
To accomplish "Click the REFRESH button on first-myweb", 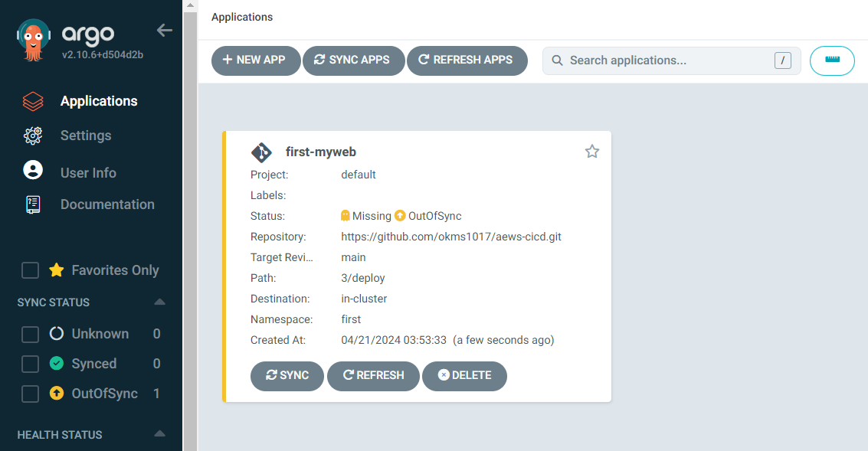I will point(373,376).
